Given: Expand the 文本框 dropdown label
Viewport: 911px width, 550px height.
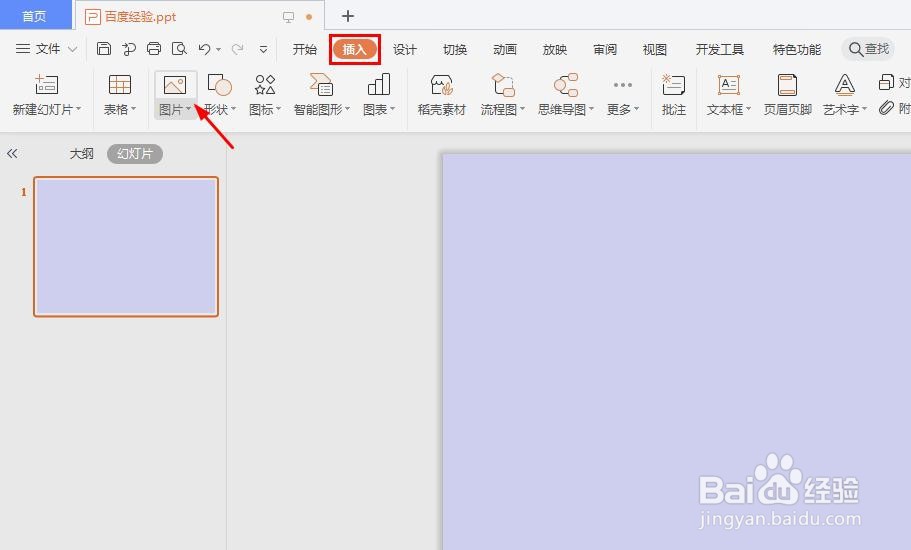Looking at the screenshot, I should click(x=729, y=109).
